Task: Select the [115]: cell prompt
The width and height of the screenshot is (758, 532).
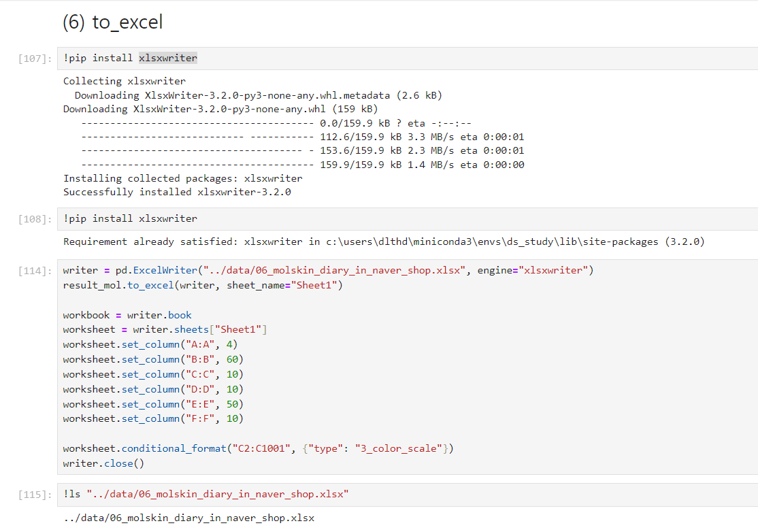Action: click(35, 495)
